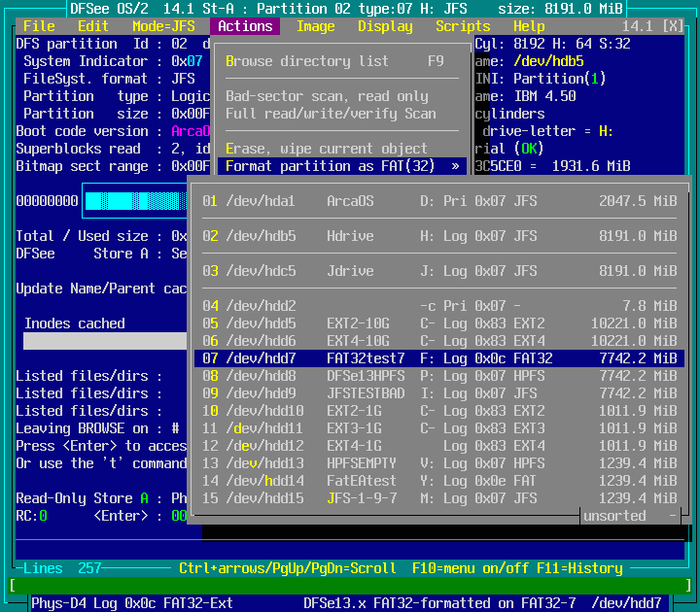Image resolution: width=700 pixels, height=612 pixels.
Task: Open the Scripts menu
Action: [463, 26]
